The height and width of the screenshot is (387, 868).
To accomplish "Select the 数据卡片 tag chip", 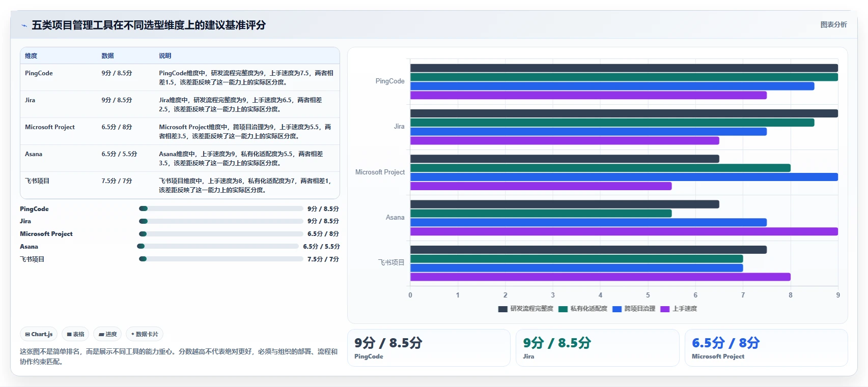I will point(145,334).
